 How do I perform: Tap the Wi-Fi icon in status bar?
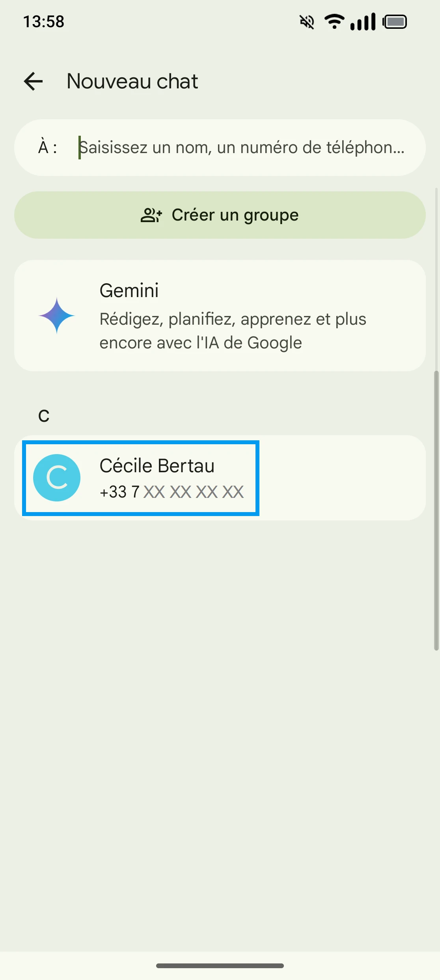[x=334, y=21]
